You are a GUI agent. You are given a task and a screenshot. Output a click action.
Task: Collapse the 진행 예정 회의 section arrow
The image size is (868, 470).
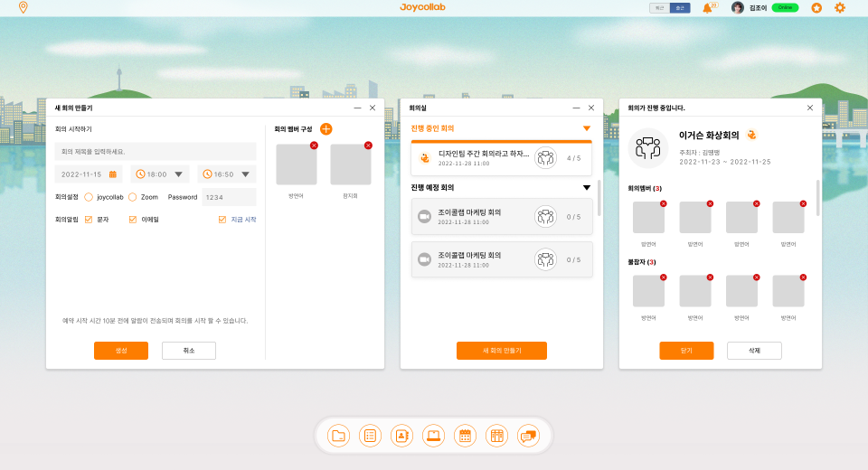[x=587, y=188]
